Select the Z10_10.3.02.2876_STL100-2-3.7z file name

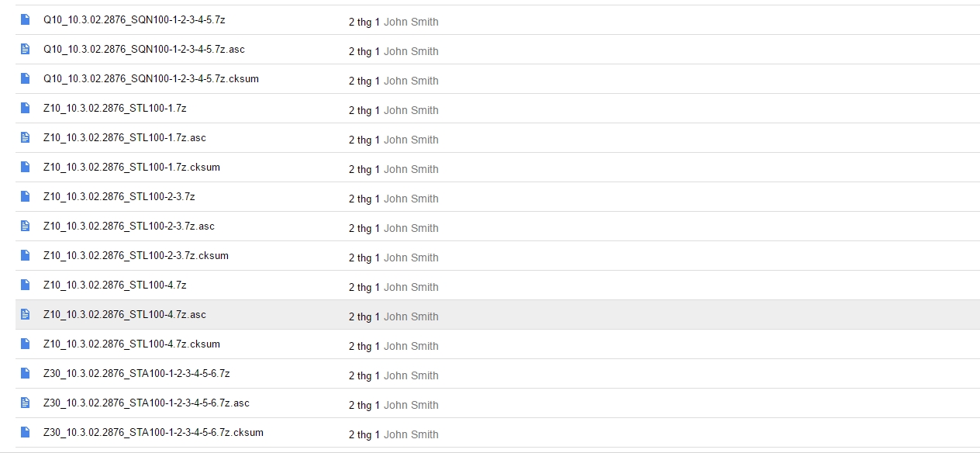pyautogui.click(x=119, y=196)
